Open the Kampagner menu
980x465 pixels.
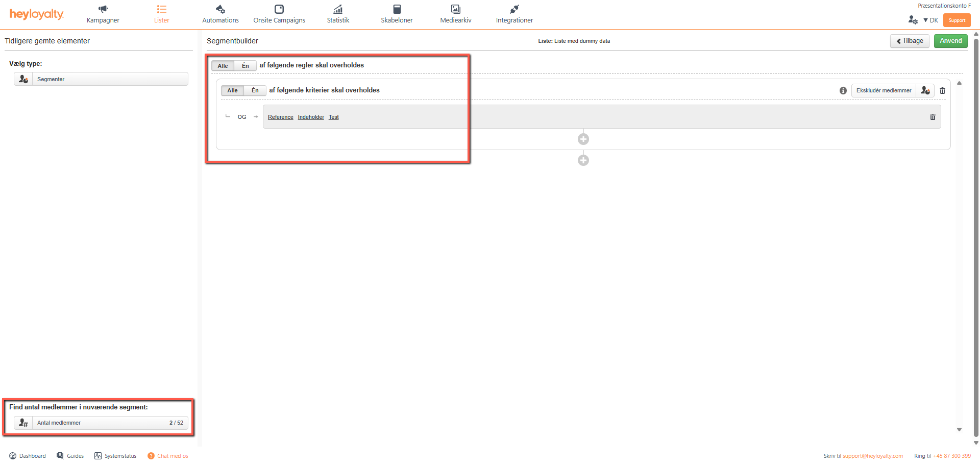[103, 14]
